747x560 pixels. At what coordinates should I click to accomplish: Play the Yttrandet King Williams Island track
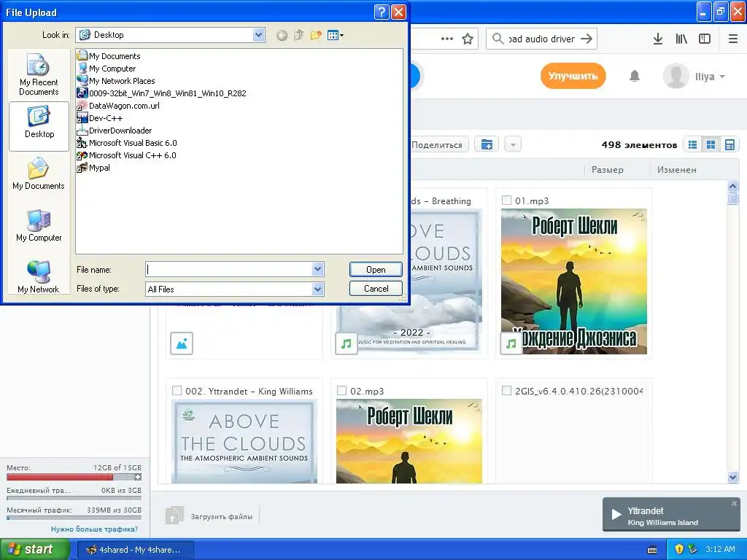(x=616, y=515)
